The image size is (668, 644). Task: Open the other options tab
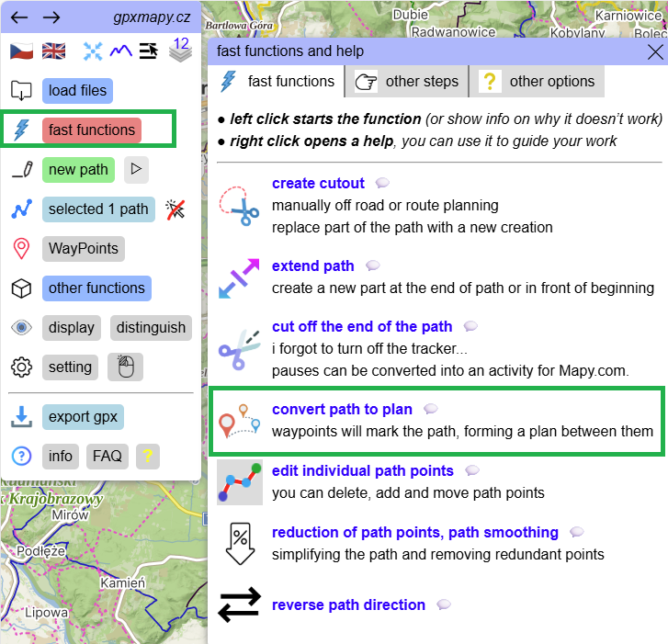(539, 82)
